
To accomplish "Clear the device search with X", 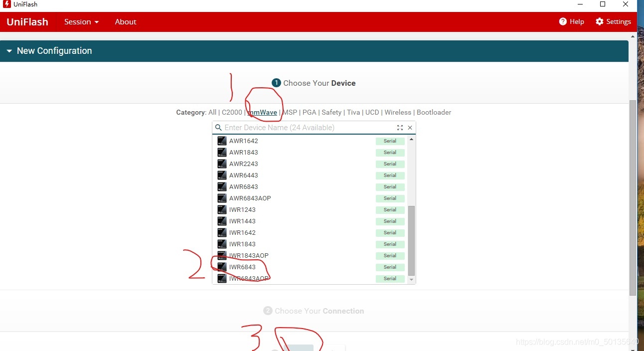I will coord(410,128).
